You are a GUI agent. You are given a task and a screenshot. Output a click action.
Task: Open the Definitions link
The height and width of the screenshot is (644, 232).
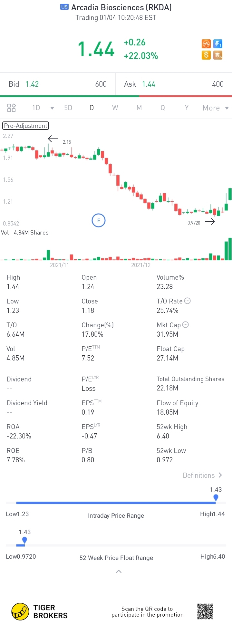click(202, 475)
